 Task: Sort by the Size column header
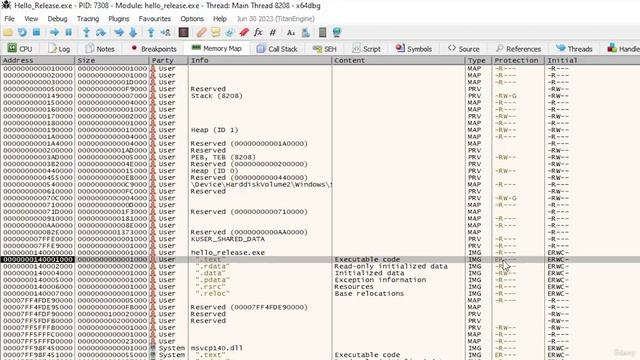coord(112,60)
